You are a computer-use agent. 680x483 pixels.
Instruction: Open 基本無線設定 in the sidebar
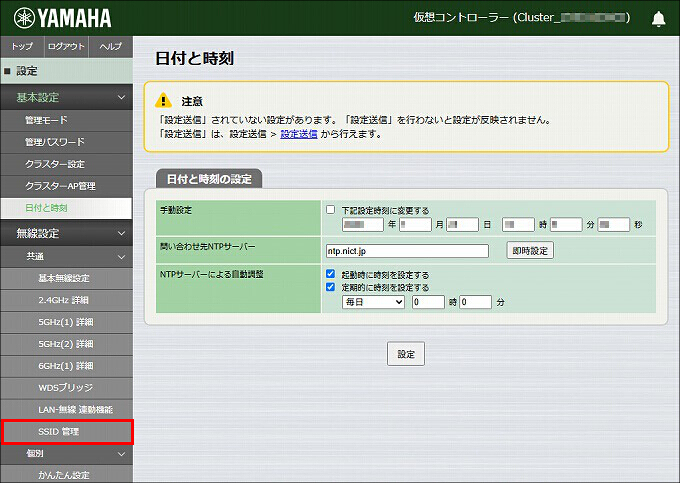pyautogui.click(x=66, y=278)
